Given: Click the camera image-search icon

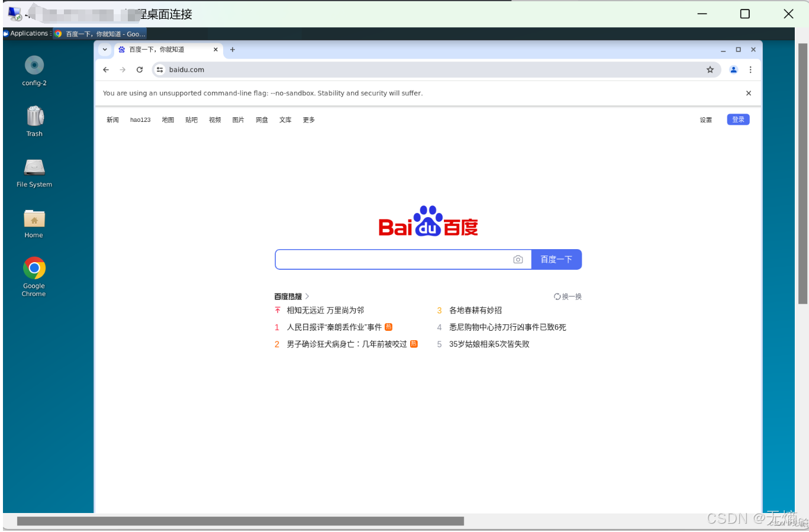Looking at the screenshot, I should click(x=518, y=259).
